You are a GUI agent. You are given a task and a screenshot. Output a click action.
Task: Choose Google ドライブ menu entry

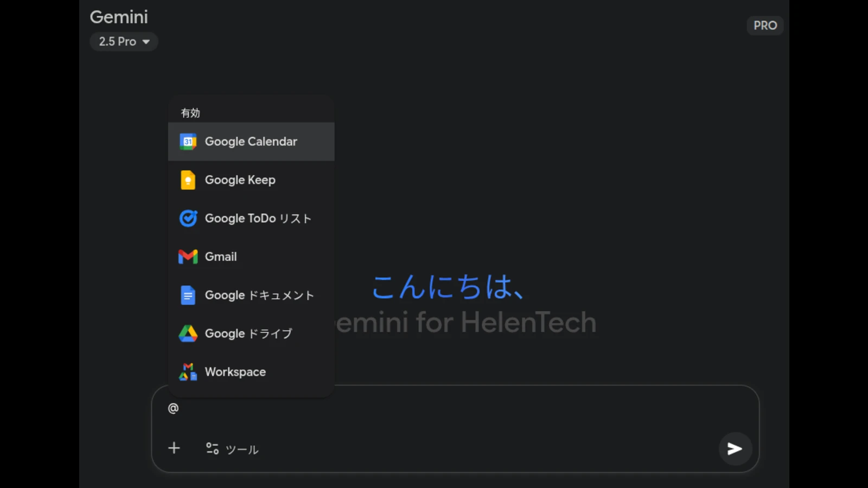tap(248, 333)
